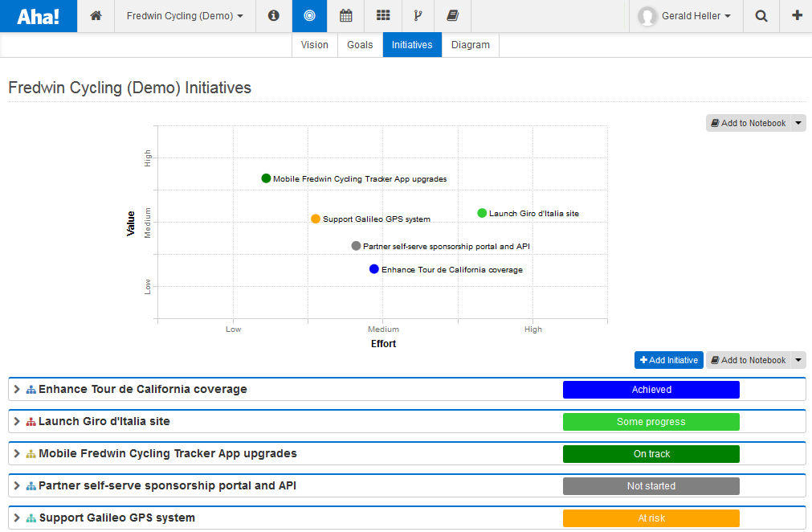The image size is (812, 532).
Task: Click Add to Notebook beside Add Initiative
Action: coord(749,360)
